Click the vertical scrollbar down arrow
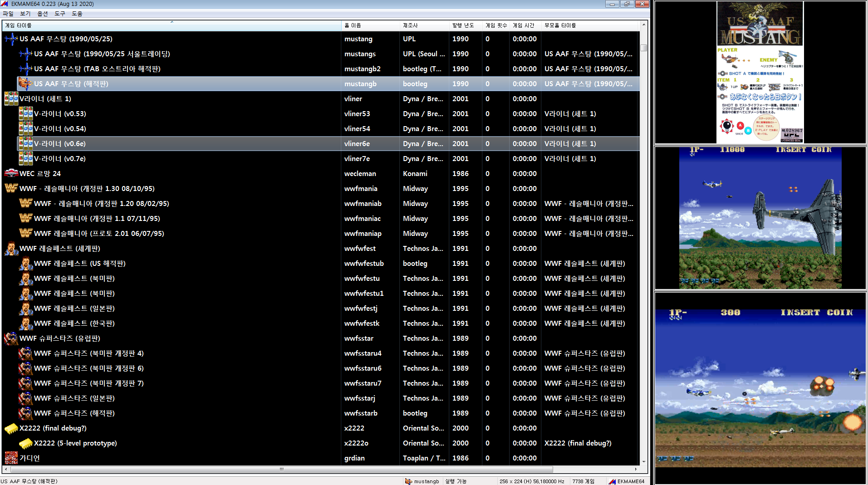Image resolution: width=868 pixels, height=485 pixels. click(643, 461)
